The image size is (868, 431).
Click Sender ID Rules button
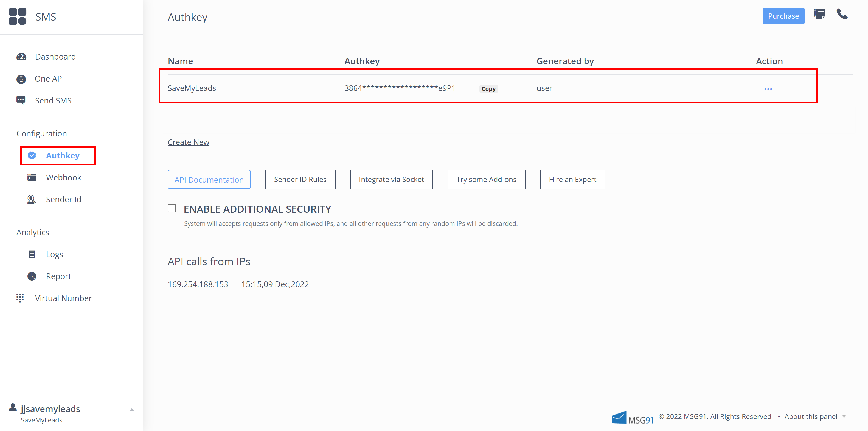[300, 180]
